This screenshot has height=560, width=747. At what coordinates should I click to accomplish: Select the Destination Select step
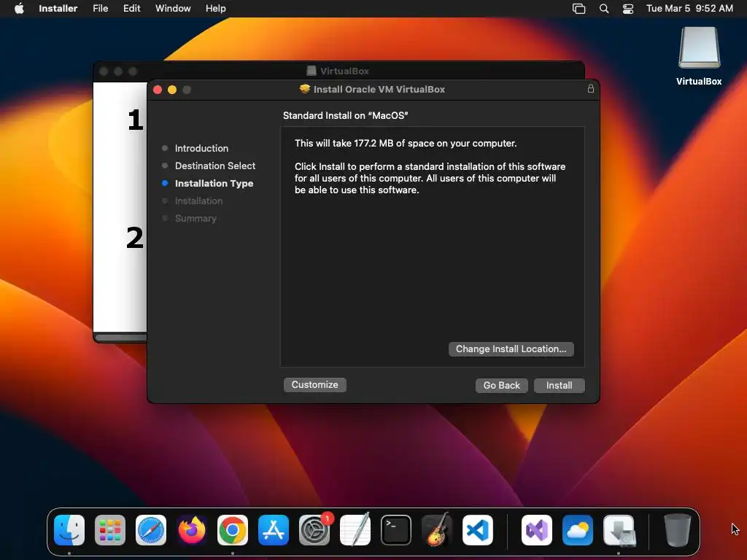[215, 166]
